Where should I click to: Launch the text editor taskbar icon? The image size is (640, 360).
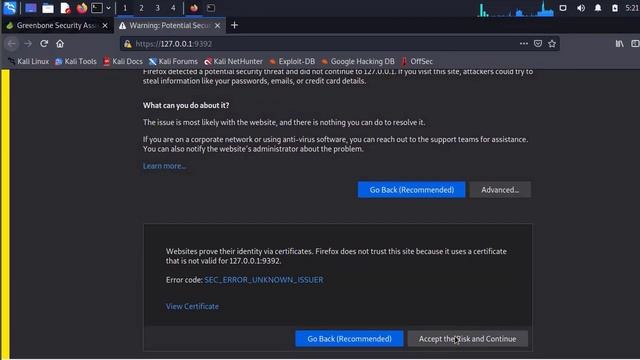coord(65,8)
